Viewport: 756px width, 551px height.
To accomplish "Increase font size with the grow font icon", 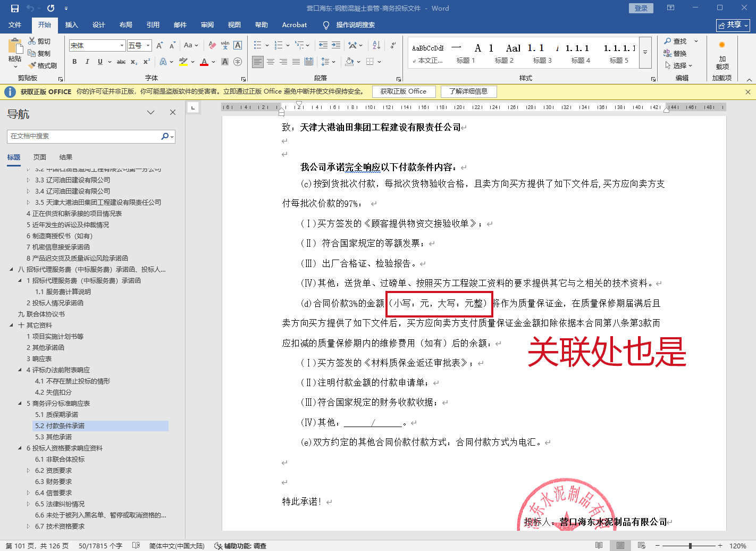I will click(159, 46).
